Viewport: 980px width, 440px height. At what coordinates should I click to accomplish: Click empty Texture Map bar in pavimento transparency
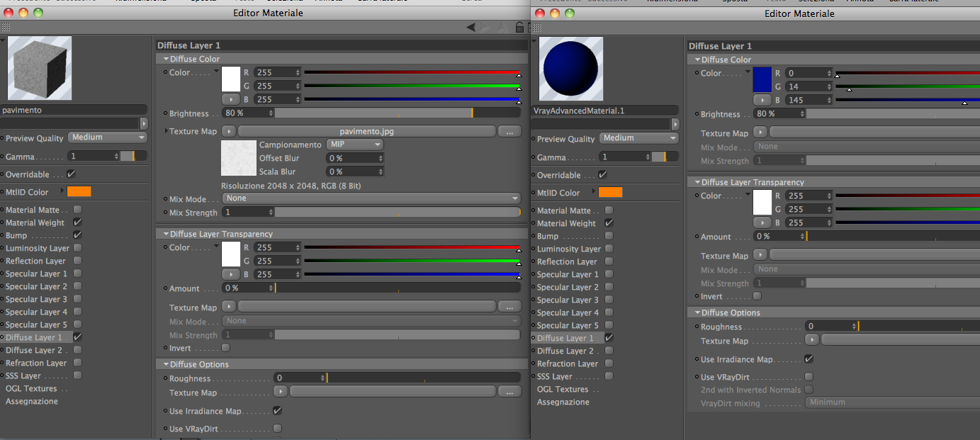coord(366,308)
